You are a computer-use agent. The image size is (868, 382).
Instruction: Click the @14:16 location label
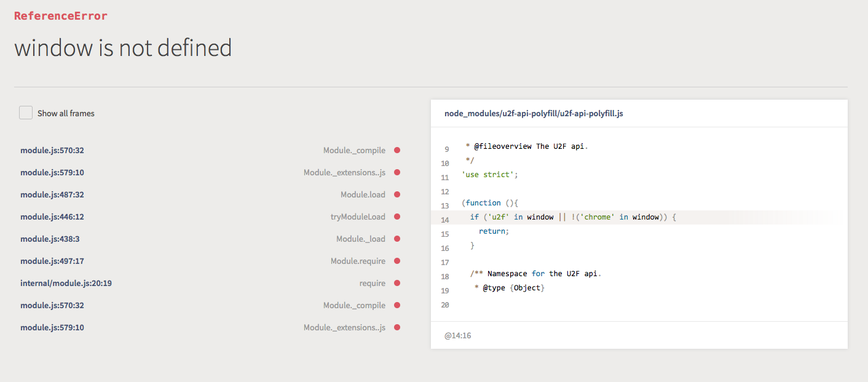click(x=458, y=336)
